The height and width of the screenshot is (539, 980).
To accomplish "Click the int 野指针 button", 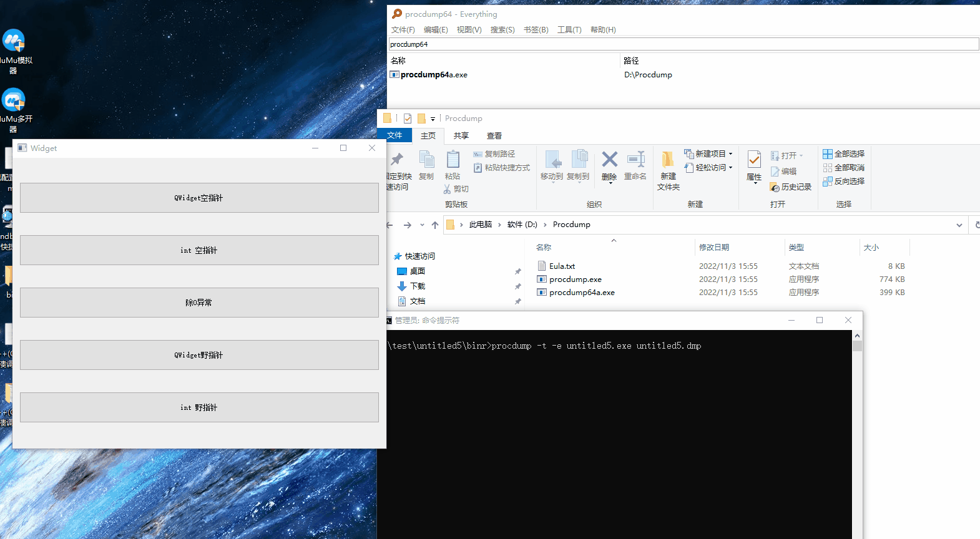I will (199, 407).
